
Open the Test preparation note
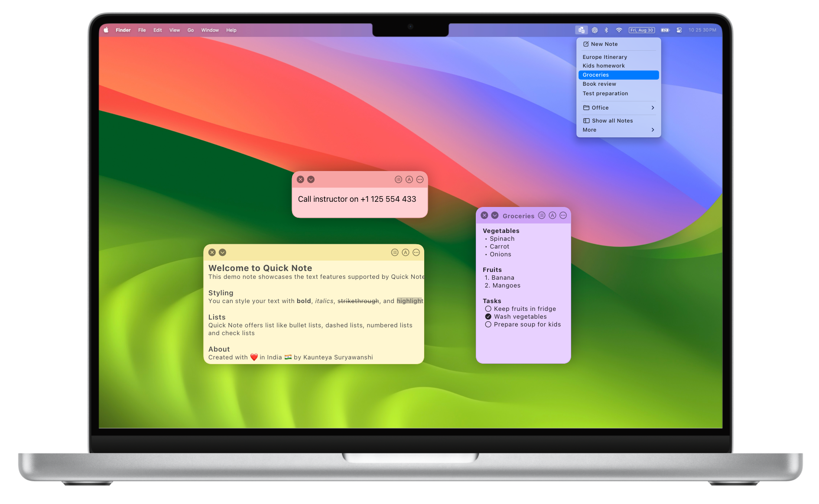618,94
